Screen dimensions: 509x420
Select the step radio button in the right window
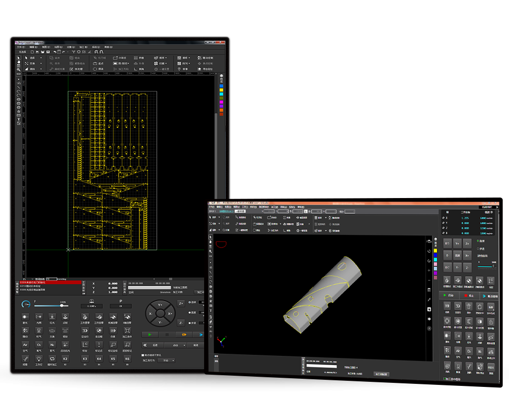pyautogui.click(x=477, y=248)
